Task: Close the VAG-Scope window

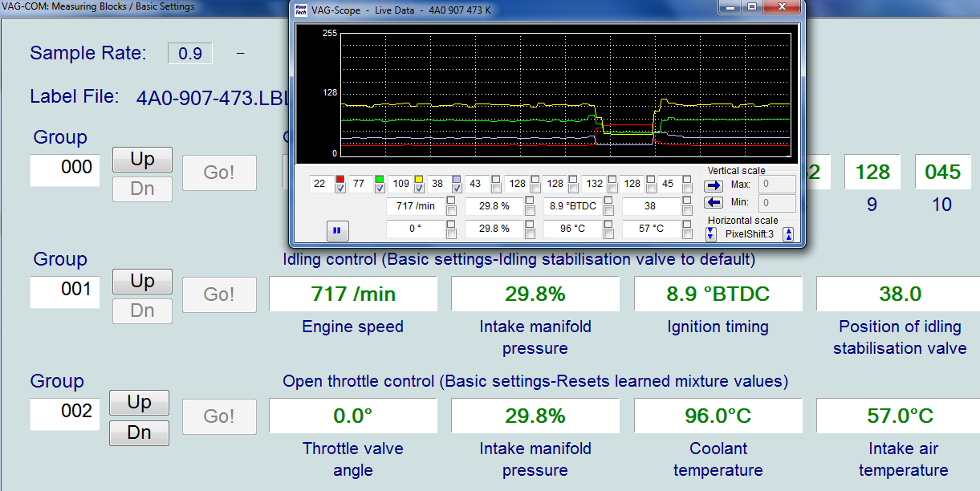Action: 783,6
